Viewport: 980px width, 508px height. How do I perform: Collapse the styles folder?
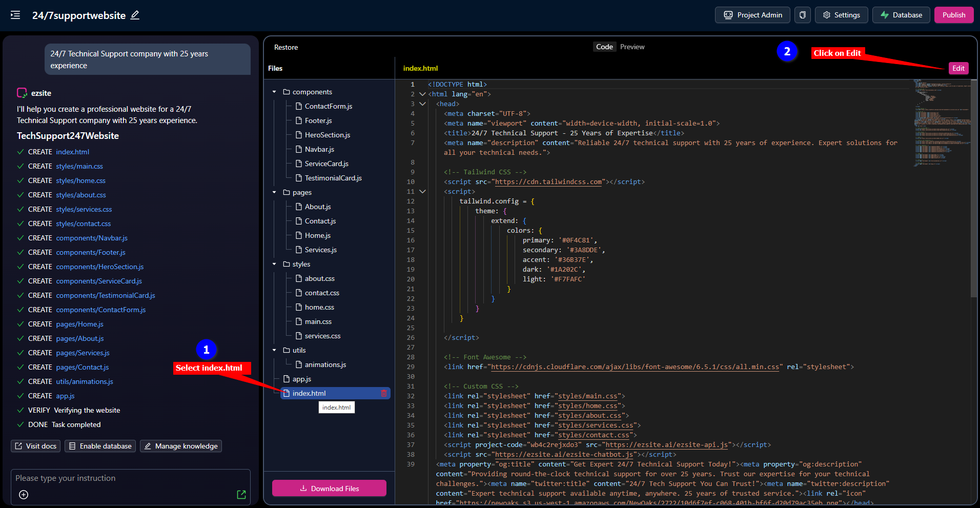pyautogui.click(x=274, y=264)
